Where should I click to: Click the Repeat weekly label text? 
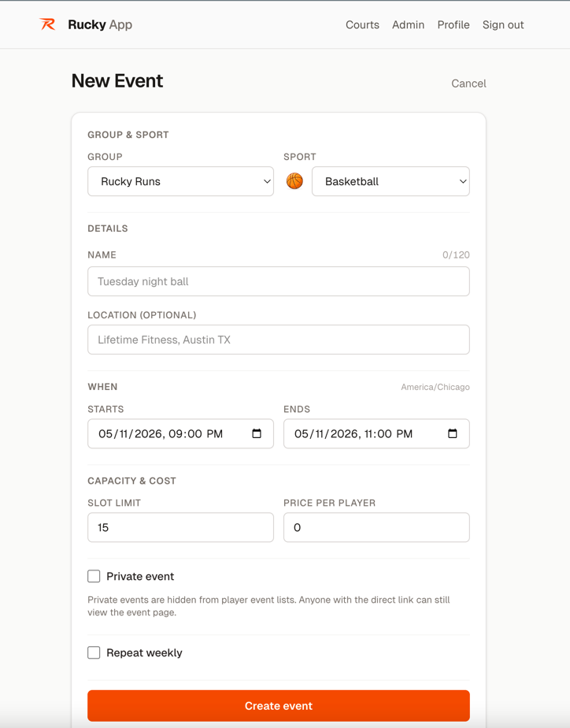coord(144,653)
